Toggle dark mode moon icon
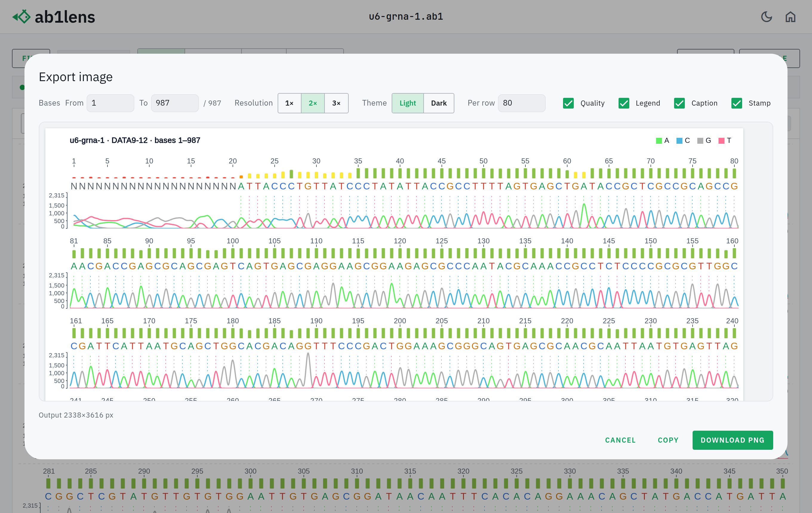Screen dimensions: 812x513 (x=766, y=17)
